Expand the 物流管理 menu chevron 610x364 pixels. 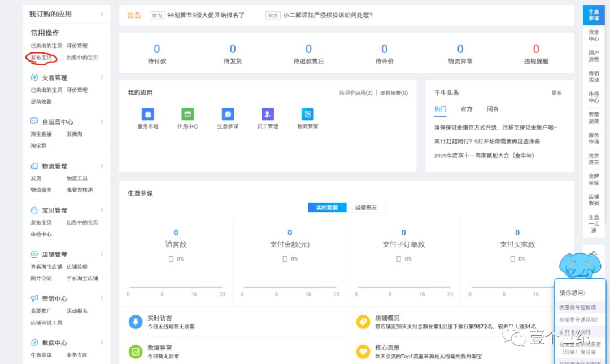pos(102,166)
